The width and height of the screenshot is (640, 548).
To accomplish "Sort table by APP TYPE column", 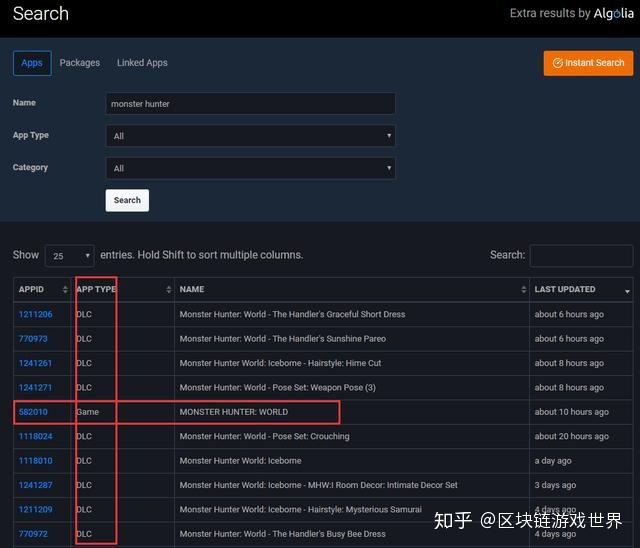I will point(122,289).
